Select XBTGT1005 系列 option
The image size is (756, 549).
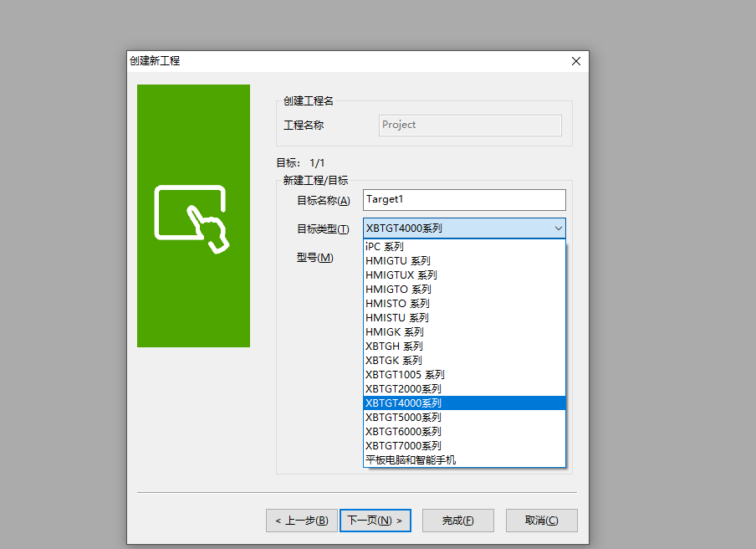coord(464,375)
